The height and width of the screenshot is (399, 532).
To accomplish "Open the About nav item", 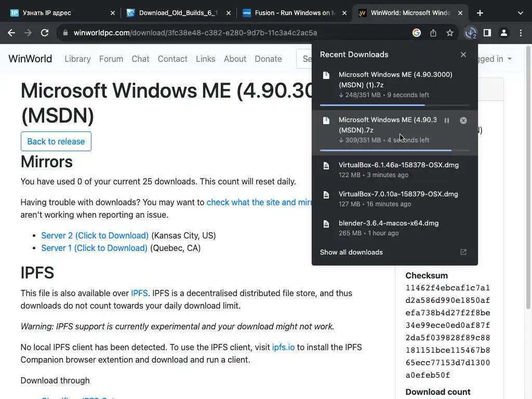I will 235,59.
